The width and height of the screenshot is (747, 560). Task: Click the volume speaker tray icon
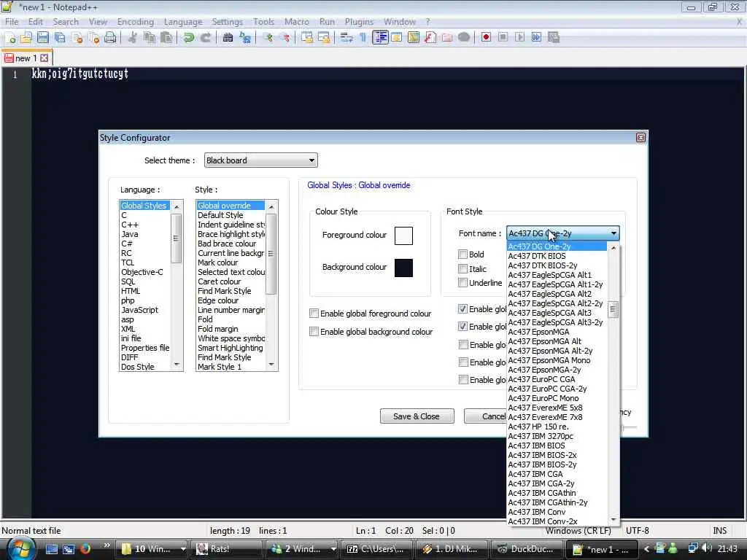(x=708, y=548)
